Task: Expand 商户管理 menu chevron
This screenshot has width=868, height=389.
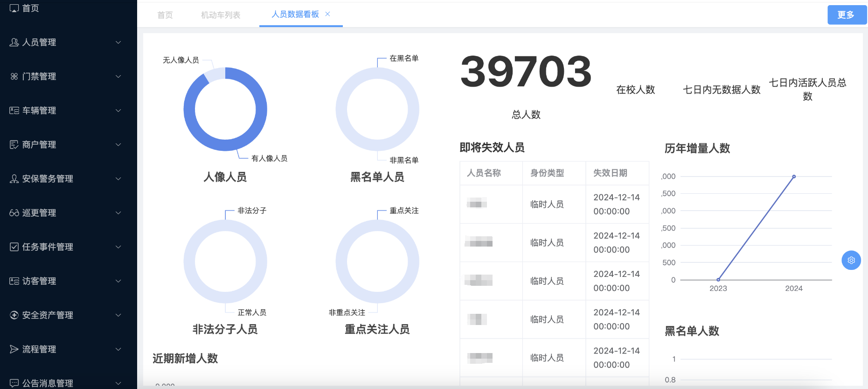Action: (118, 145)
